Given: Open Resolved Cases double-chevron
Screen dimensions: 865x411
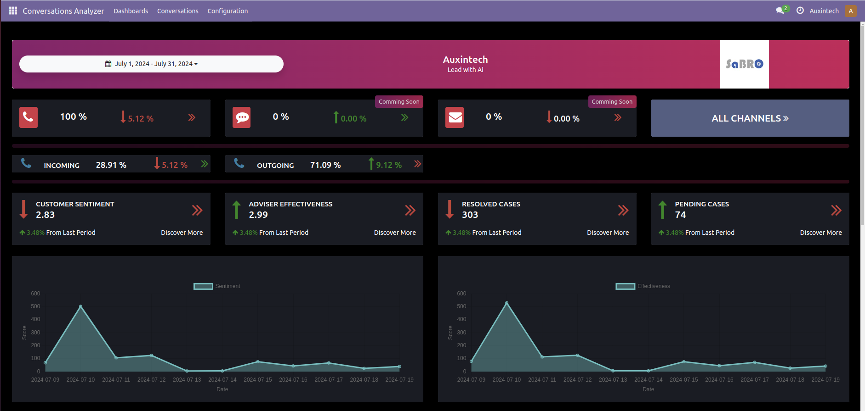Looking at the screenshot, I should 623,210.
